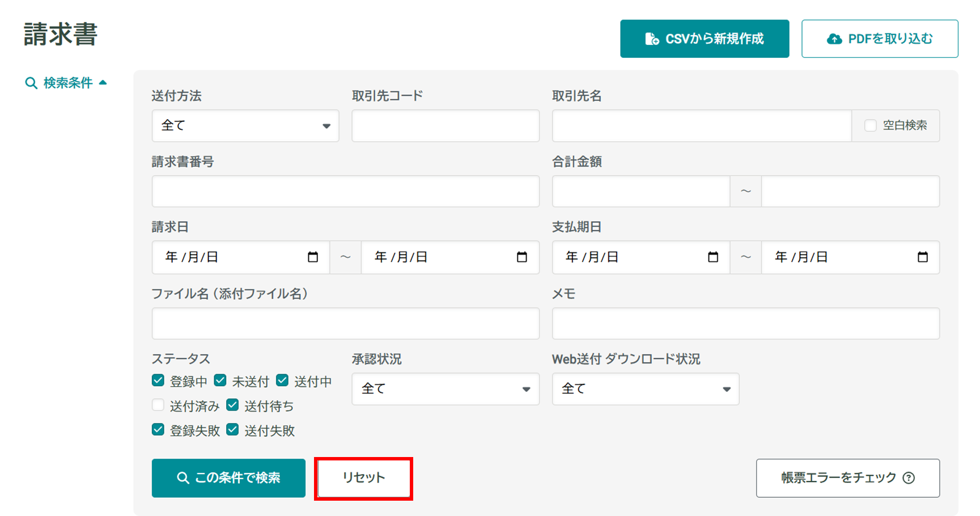This screenshot has width=980, height=516.
Task: Click the file icon on CSVから新規作成
Action: click(652, 39)
